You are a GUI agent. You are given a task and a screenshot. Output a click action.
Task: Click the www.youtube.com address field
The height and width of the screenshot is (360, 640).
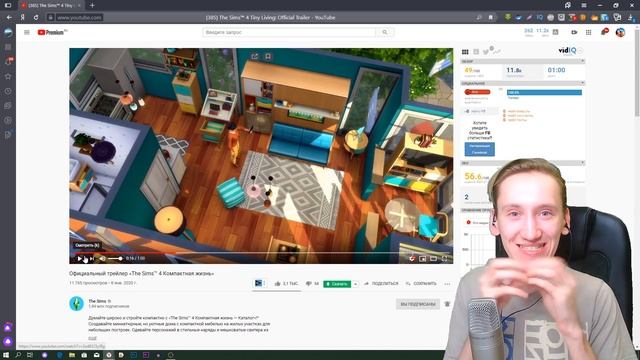pyautogui.click(x=79, y=18)
